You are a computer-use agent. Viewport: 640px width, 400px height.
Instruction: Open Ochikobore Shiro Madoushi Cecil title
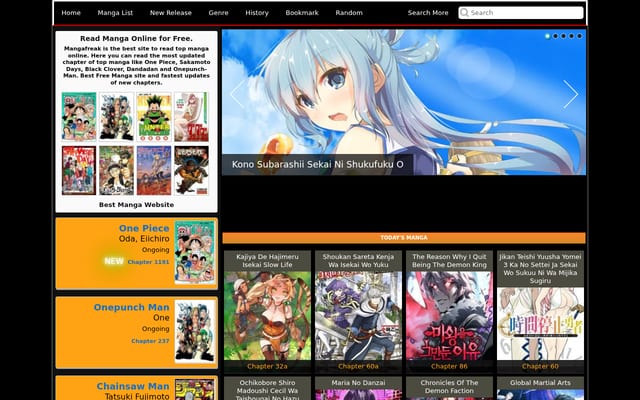(267, 390)
